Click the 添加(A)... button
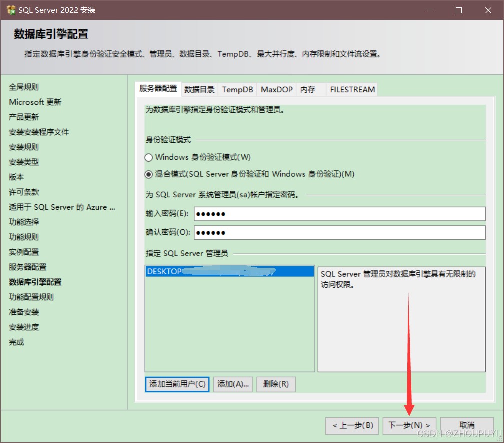 (233, 384)
